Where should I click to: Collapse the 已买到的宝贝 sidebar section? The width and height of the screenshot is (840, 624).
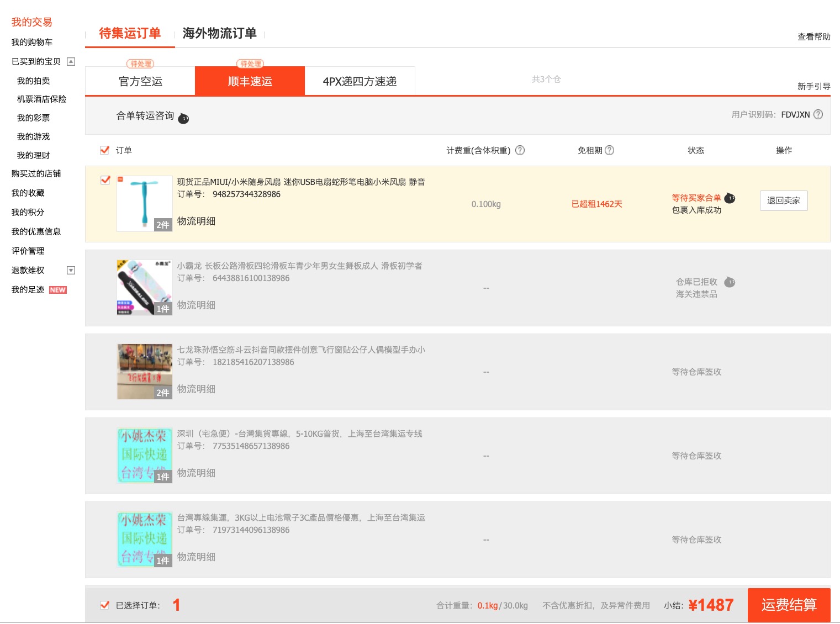tap(71, 61)
